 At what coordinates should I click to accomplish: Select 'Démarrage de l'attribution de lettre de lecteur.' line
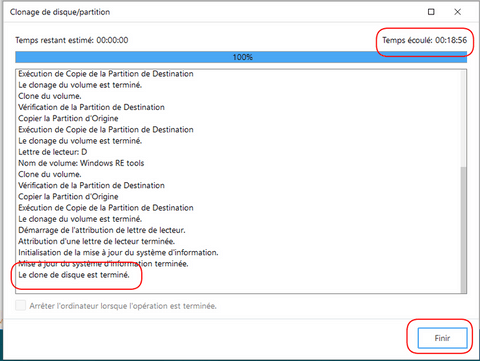102,230
